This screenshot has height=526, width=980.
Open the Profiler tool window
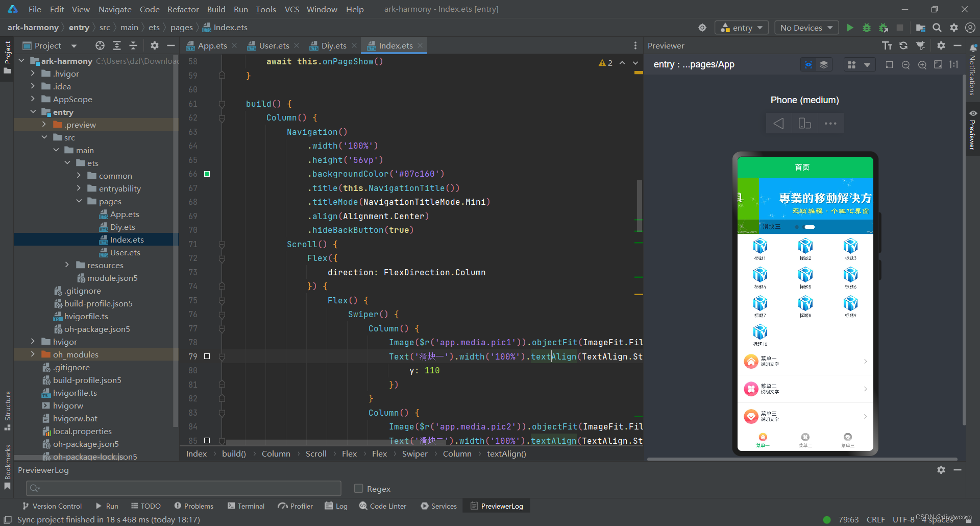pyautogui.click(x=296, y=506)
